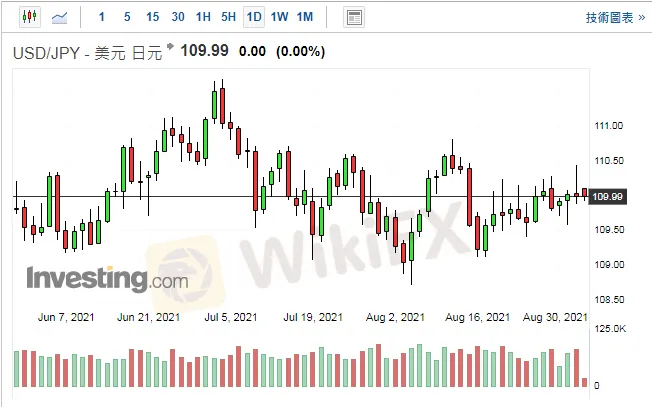Select the 1M monthly interval
This screenshot has height=407, width=652.
click(x=305, y=17)
